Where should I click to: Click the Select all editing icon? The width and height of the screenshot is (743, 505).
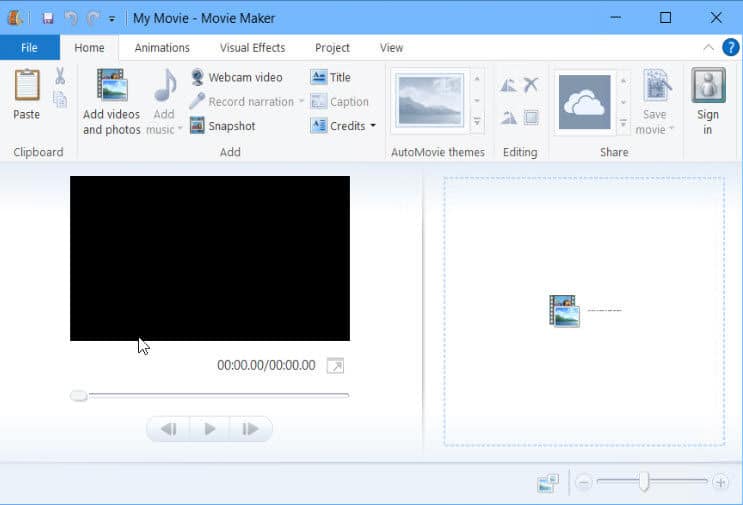tap(531, 117)
